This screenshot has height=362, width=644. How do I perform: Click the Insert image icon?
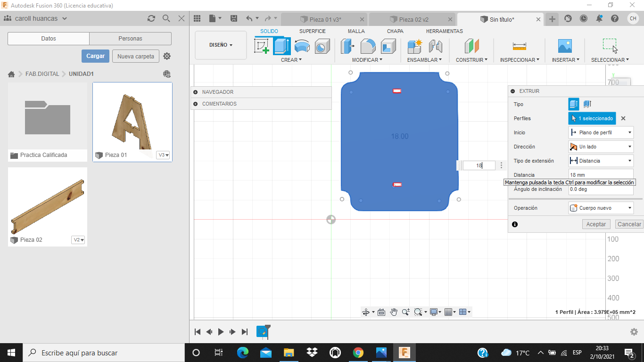click(x=565, y=46)
